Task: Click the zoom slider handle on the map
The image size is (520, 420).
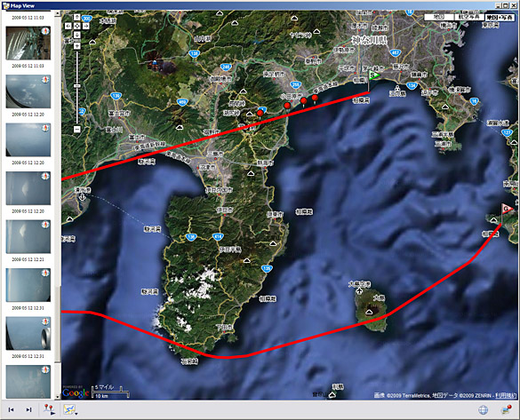Action: (77, 86)
